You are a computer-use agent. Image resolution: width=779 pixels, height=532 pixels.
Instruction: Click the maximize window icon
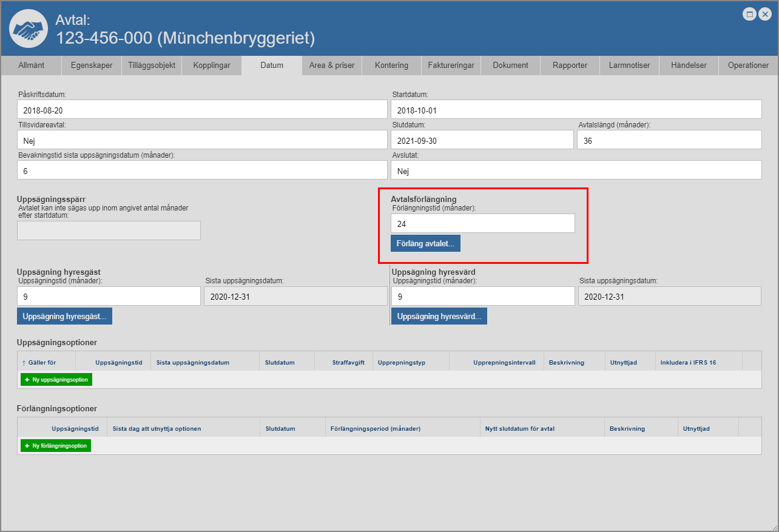[750, 14]
